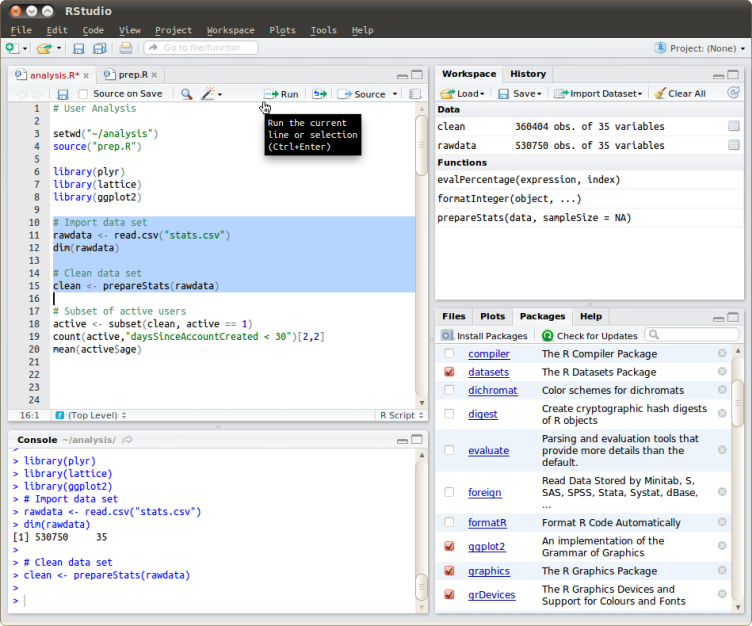Image resolution: width=752 pixels, height=626 pixels.
Task: Click the Install Packages button
Action: tap(484, 336)
